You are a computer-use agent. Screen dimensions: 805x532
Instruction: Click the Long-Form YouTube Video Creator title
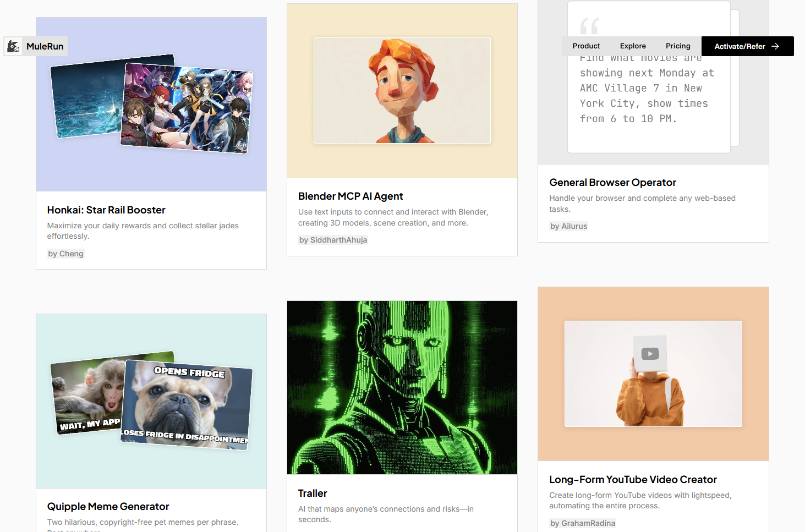[633, 480]
